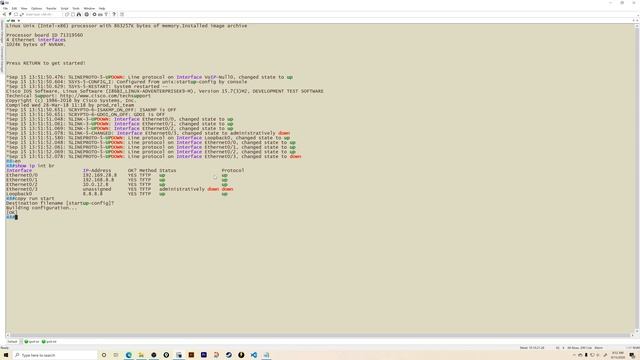Click the taskbar clock and date
The image size is (640, 360).
pos(618,355)
